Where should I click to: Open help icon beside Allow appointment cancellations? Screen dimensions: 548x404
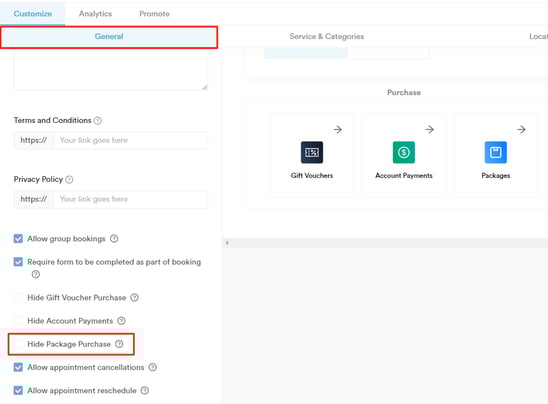[x=152, y=367]
